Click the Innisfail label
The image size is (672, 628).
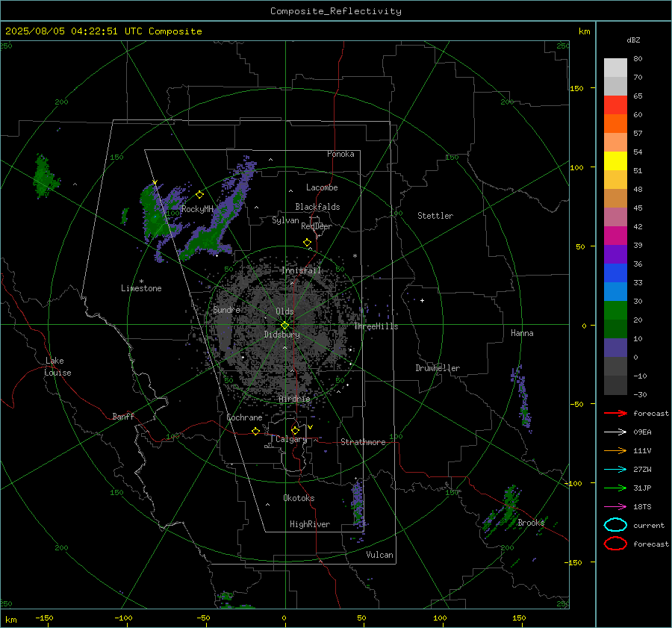coord(302,270)
